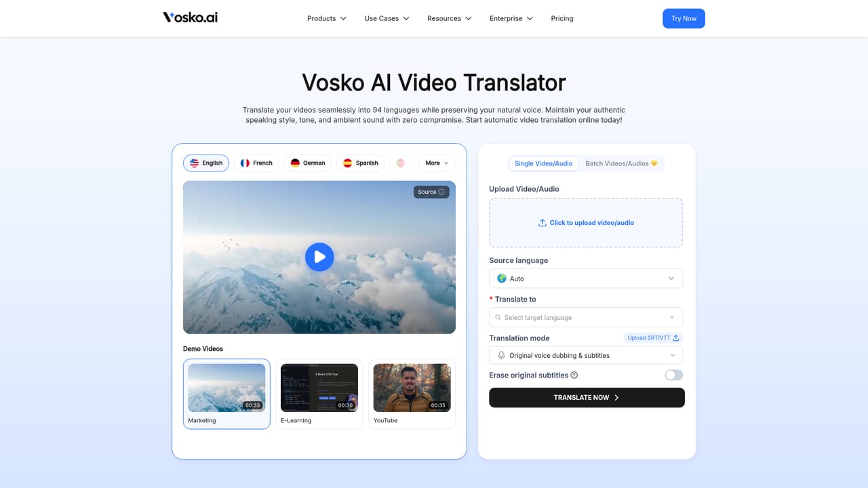This screenshot has height=488, width=868.
Task: Select the English demo language
Action: point(206,163)
